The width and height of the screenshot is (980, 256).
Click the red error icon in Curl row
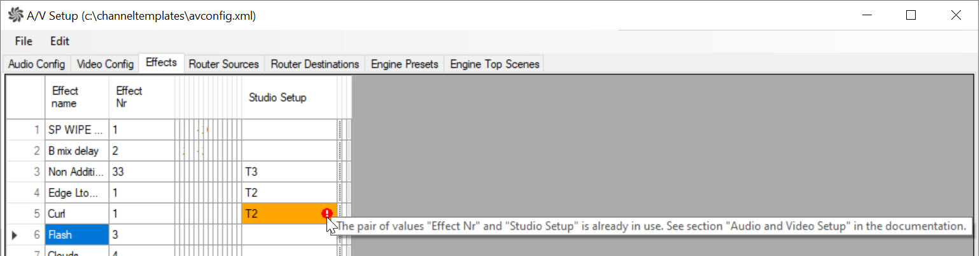[x=326, y=213]
